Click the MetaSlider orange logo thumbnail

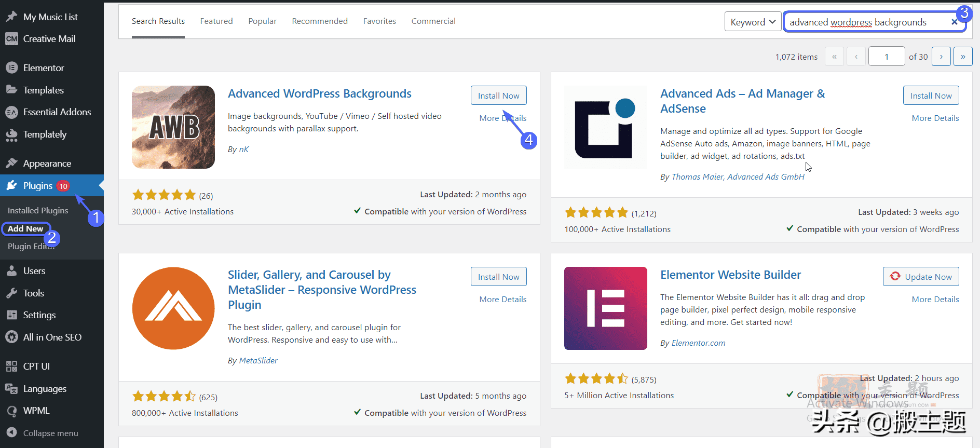pyautogui.click(x=173, y=308)
